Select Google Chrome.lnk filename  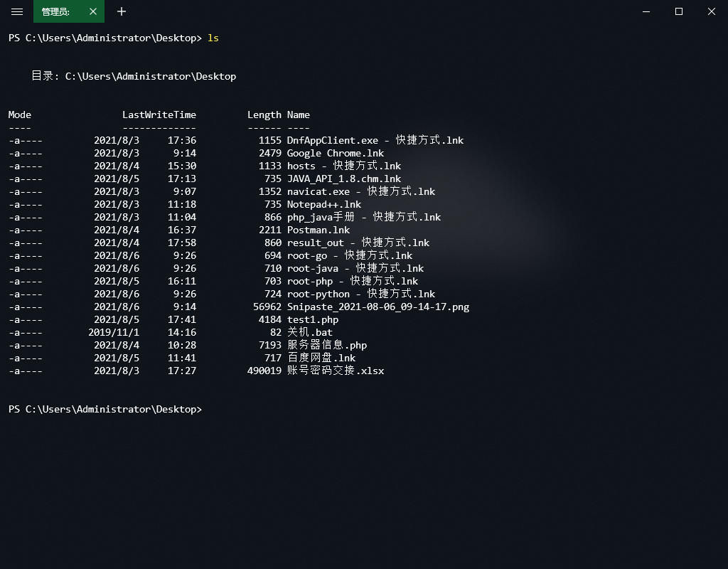[336, 154]
